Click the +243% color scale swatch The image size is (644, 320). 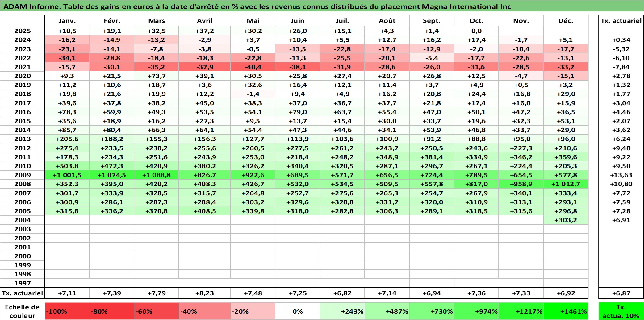342,311
